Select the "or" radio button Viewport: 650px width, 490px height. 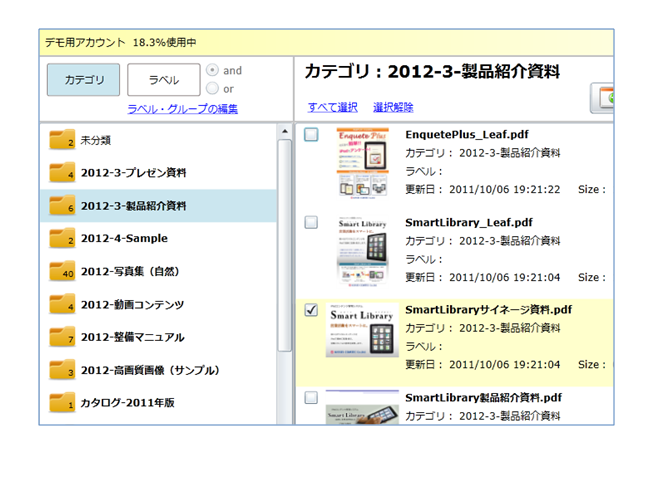point(212,88)
